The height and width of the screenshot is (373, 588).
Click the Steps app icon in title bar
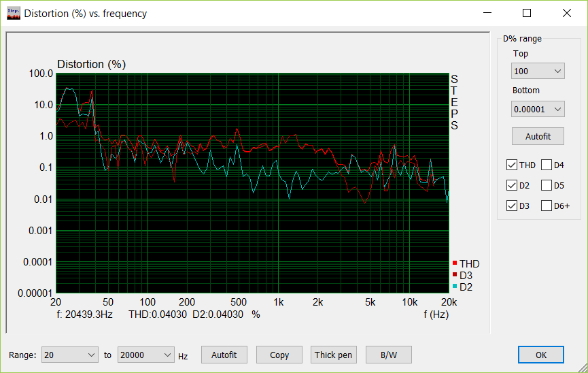pyautogui.click(x=14, y=13)
